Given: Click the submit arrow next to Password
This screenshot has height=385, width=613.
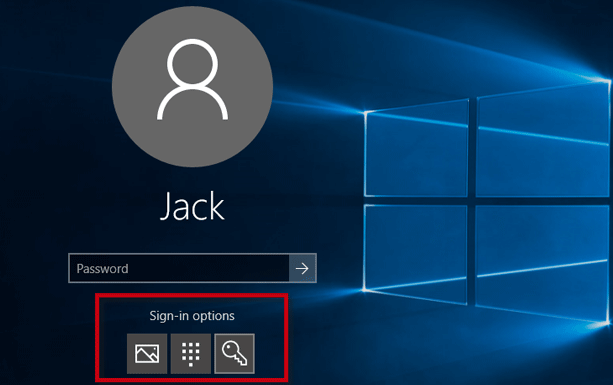Looking at the screenshot, I should pos(302,268).
